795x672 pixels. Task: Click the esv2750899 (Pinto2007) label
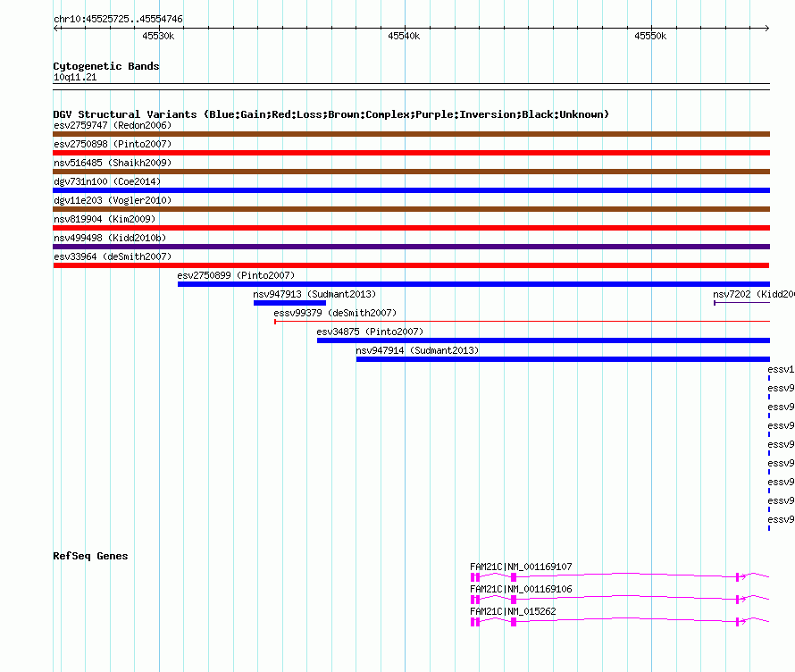click(x=236, y=275)
